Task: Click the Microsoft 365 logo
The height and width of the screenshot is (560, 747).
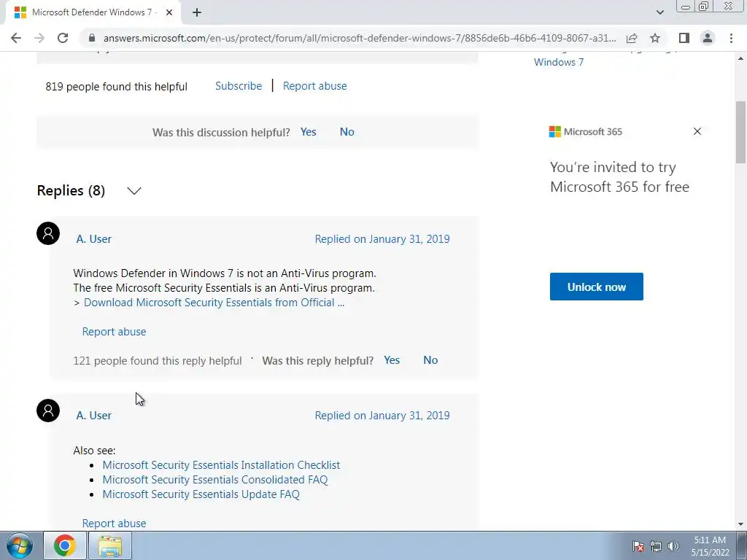Action: point(586,132)
